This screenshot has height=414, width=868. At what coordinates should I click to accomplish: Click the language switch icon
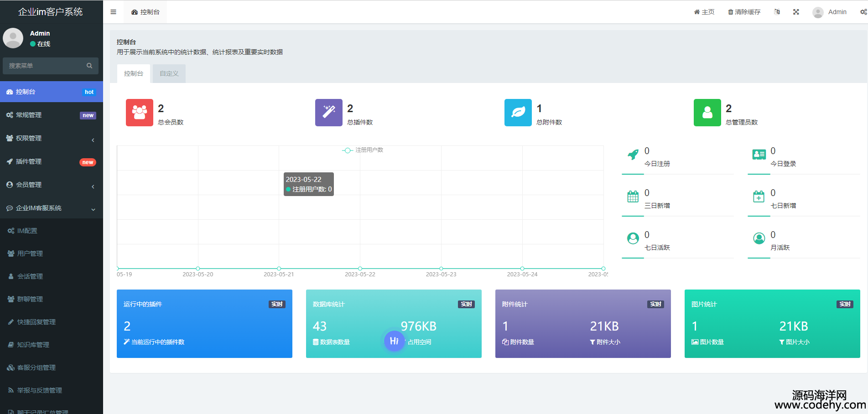[777, 12]
